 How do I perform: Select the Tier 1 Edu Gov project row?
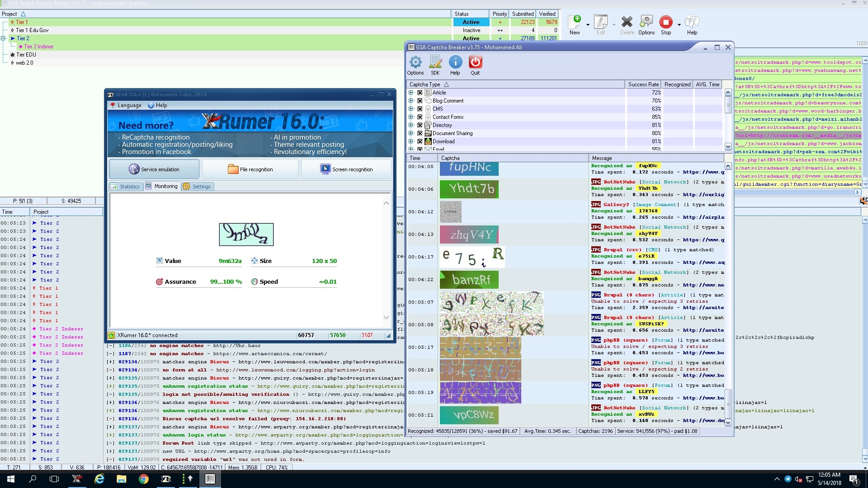pos(226,30)
